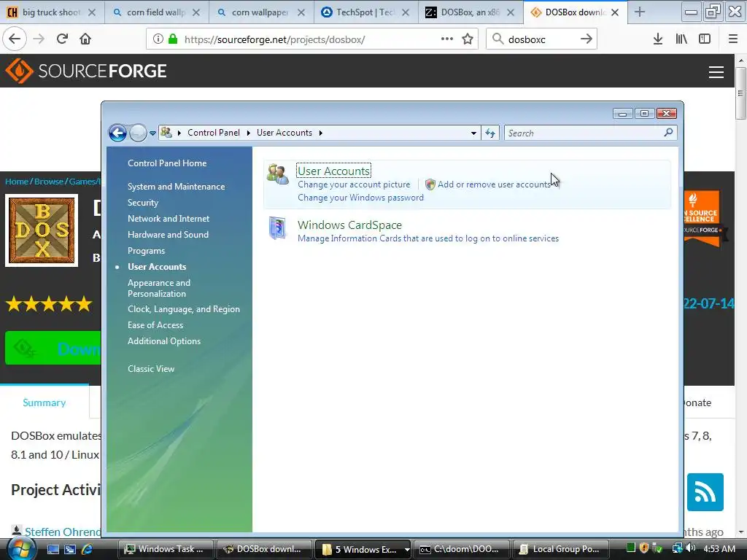Click Firefox reload button
This screenshot has height=560, width=747.
point(62,39)
